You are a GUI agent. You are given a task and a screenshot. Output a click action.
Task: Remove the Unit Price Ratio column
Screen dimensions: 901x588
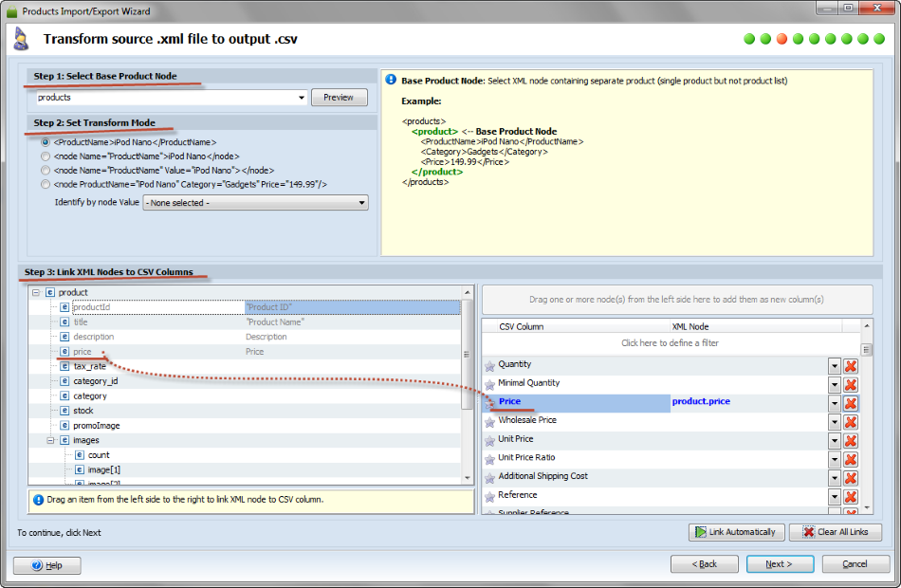851,459
